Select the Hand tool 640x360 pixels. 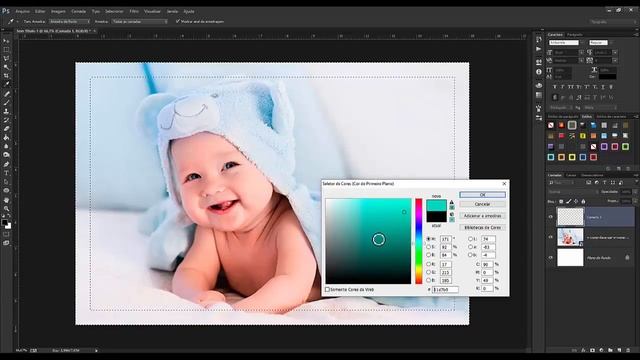coord(6,200)
